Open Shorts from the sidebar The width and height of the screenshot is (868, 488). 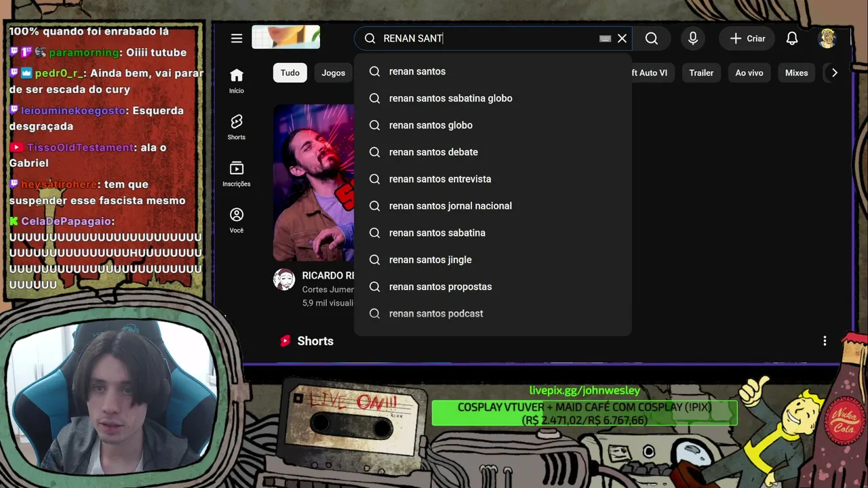(237, 127)
